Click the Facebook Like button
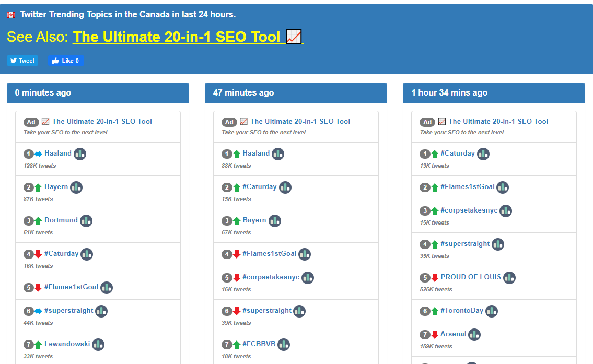This screenshot has height=364, width=593. pos(66,61)
